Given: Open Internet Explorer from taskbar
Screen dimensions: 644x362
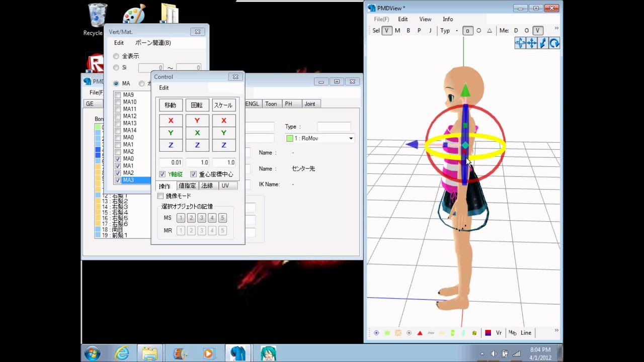Looking at the screenshot, I should pos(122,353).
